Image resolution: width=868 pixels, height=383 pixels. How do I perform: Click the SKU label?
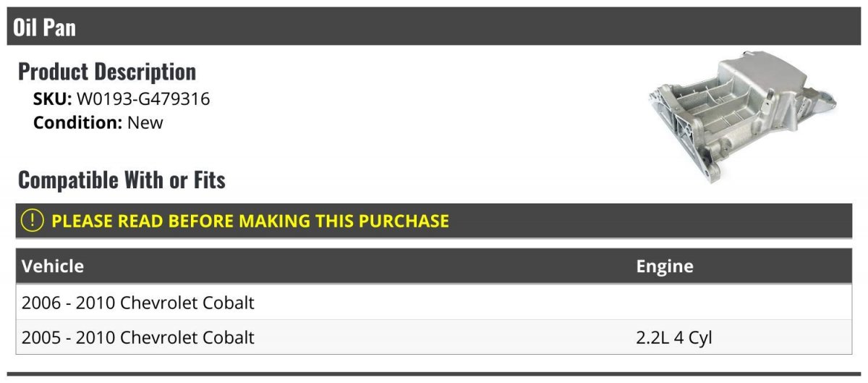pos(53,99)
